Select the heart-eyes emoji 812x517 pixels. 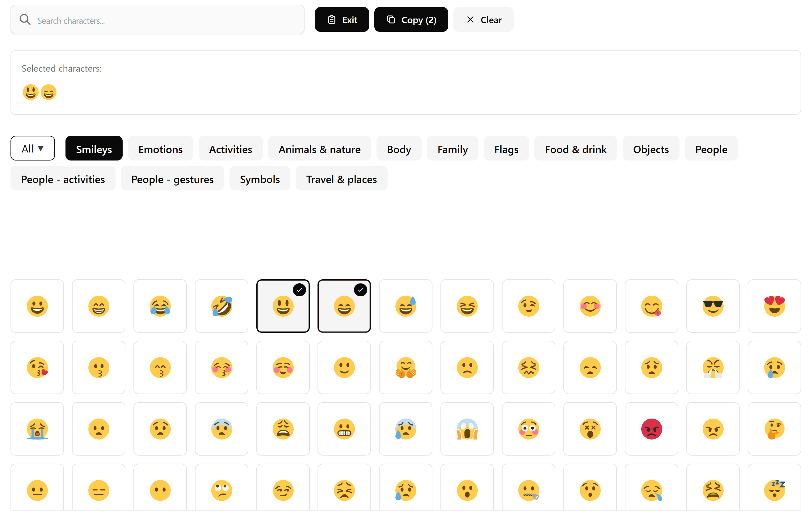point(774,306)
